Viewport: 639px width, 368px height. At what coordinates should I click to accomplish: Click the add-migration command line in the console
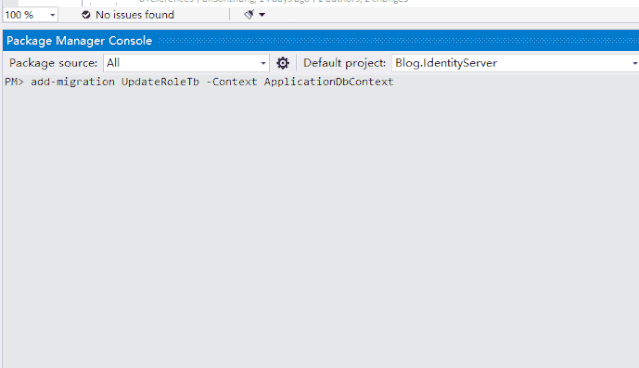click(x=212, y=82)
